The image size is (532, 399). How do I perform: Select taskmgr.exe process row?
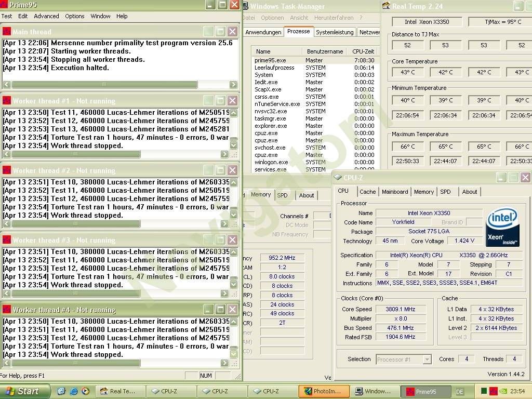click(314, 118)
